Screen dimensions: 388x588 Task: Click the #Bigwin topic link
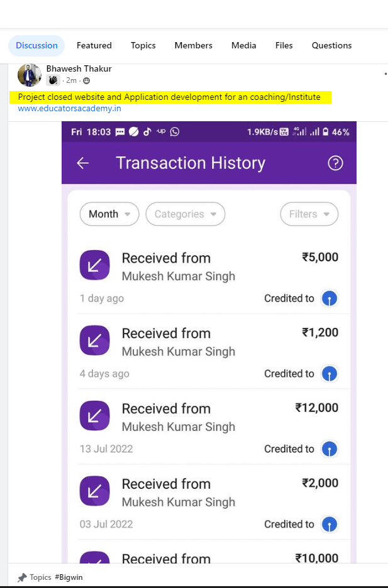pyautogui.click(x=69, y=577)
